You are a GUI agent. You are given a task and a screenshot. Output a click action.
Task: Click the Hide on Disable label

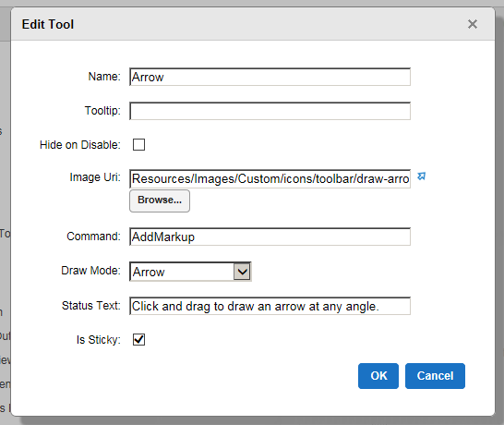(x=80, y=145)
